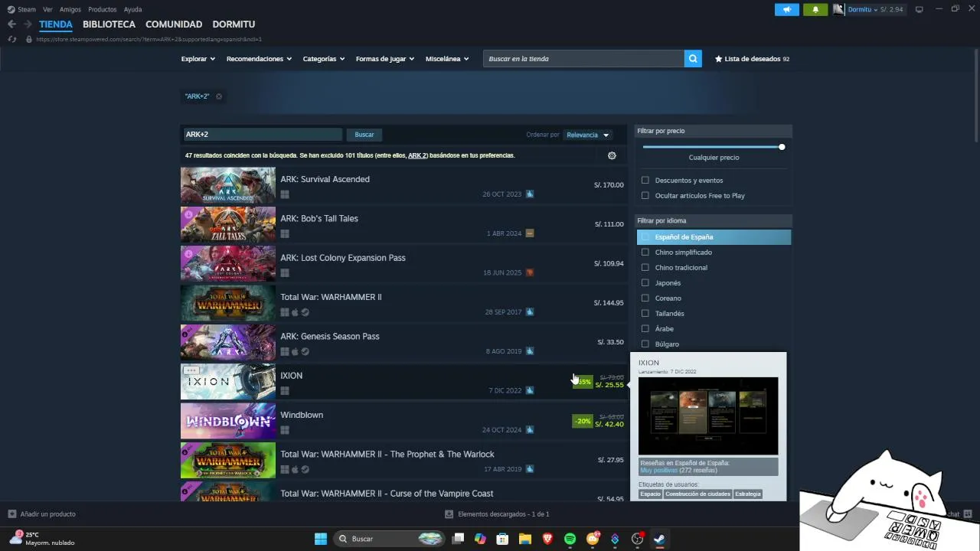Check Chino tradicional language filter
The width and height of the screenshot is (980, 551).
coord(645,268)
